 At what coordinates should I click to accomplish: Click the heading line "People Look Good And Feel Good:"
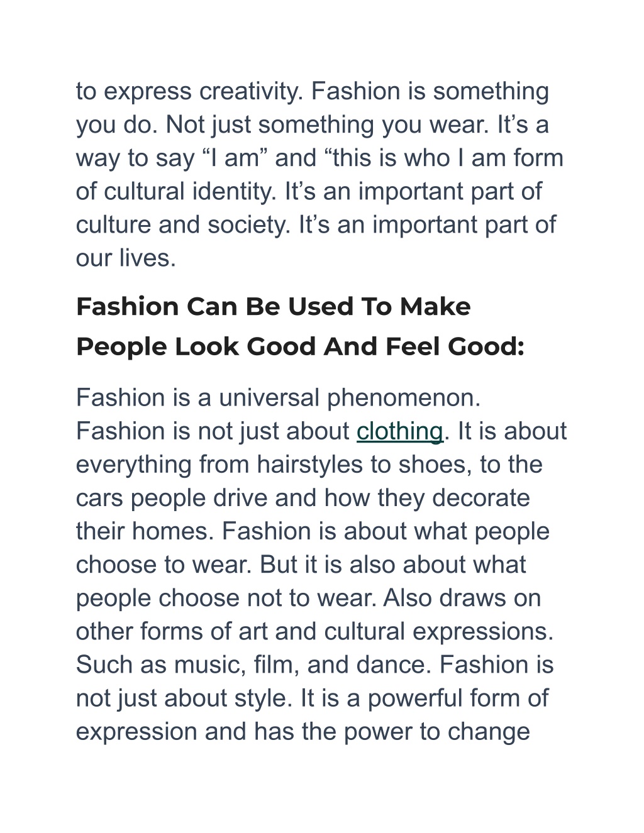point(301,346)
